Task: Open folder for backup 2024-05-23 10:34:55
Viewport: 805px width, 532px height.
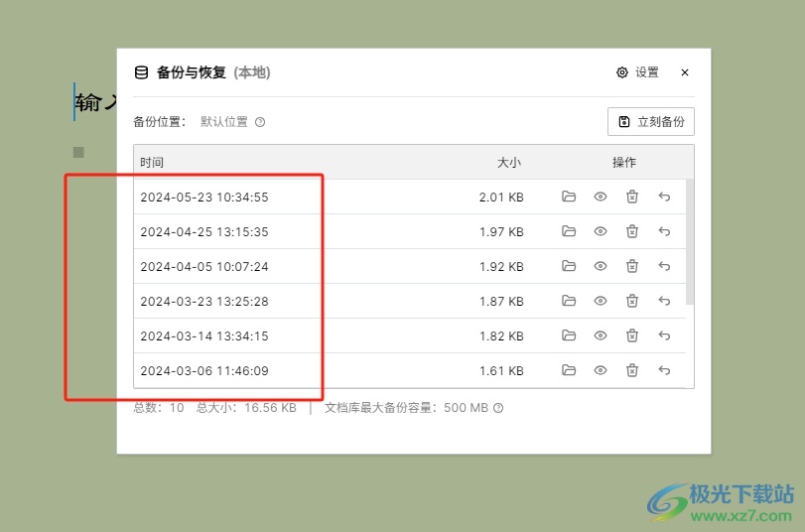Action: point(569,197)
